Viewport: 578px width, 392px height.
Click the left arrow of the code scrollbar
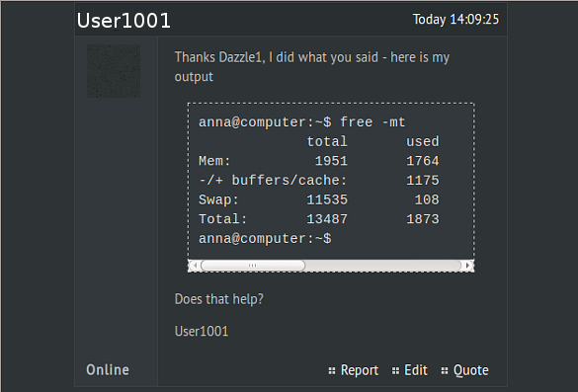point(195,266)
